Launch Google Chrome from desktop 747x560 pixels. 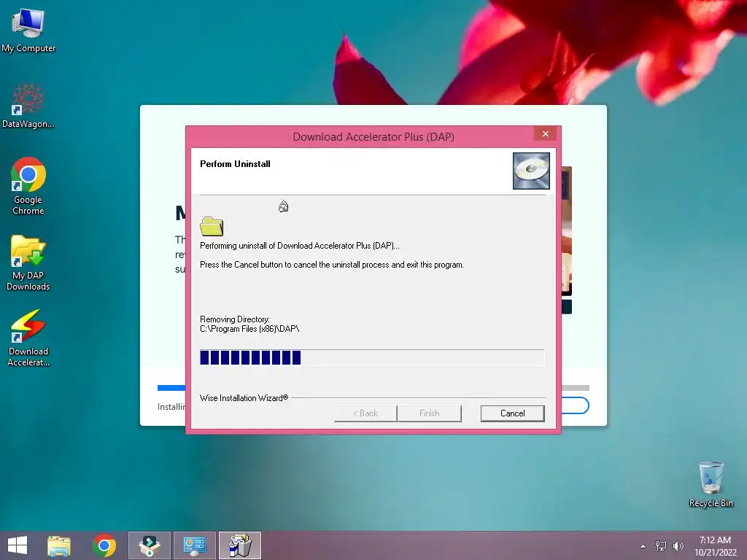(28, 186)
